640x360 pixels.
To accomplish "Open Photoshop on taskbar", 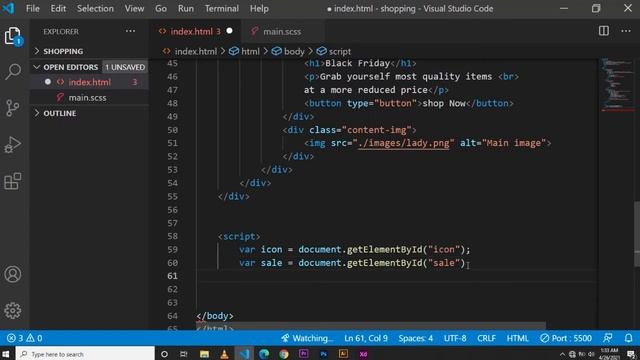I will 324,354.
